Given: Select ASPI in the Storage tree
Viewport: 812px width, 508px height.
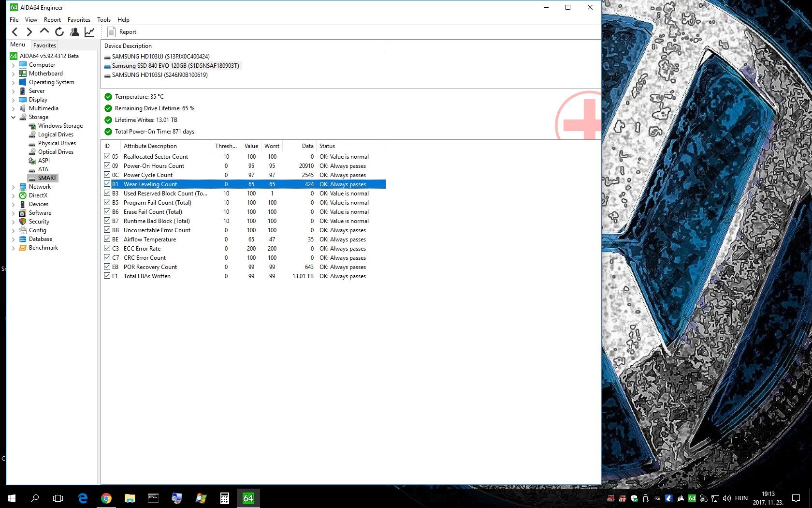Looking at the screenshot, I should [44, 161].
